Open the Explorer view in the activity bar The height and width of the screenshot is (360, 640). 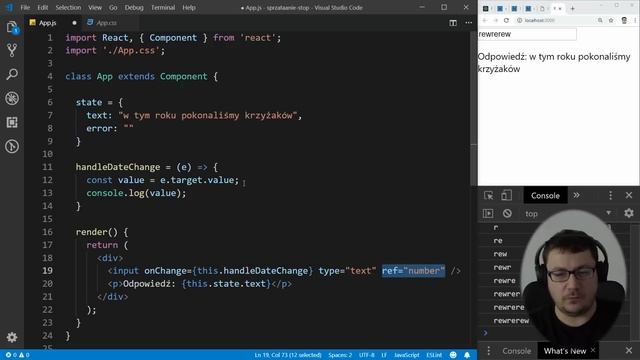pyautogui.click(x=12, y=27)
